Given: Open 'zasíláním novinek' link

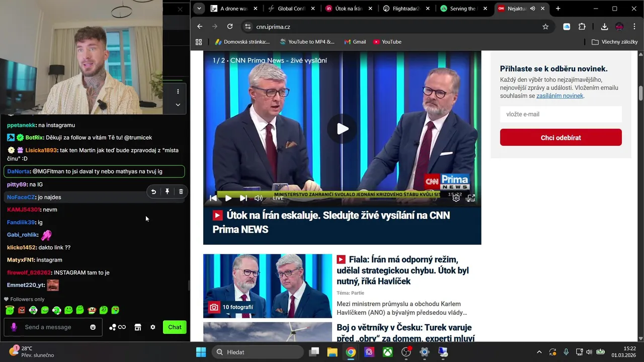Looking at the screenshot, I should coord(559,96).
